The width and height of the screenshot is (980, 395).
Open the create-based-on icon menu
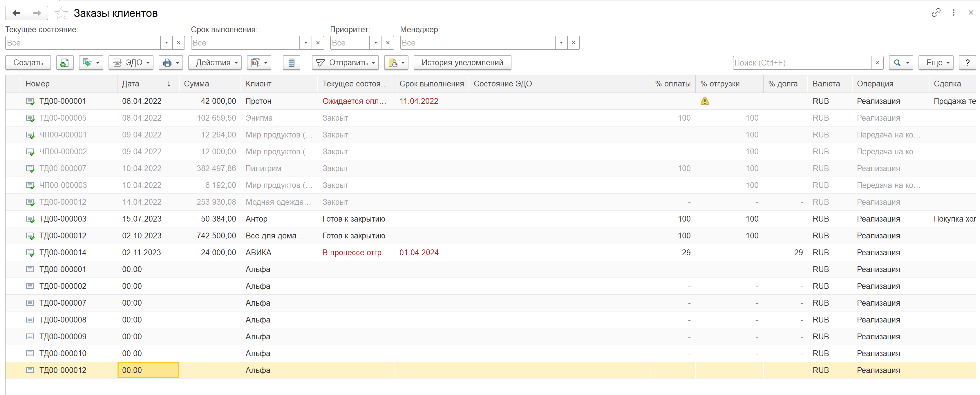pos(91,63)
